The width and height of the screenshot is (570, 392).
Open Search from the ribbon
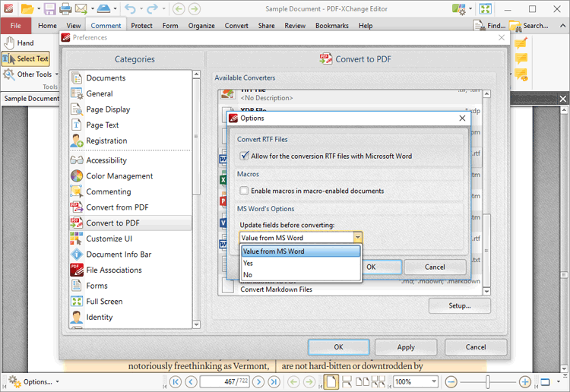click(529, 25)
